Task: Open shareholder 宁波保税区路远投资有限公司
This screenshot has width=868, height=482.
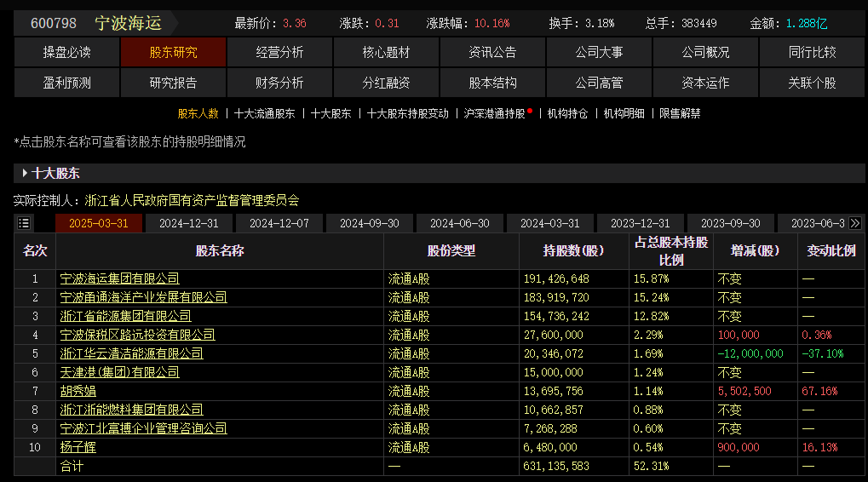Action: tap(137, 335)
